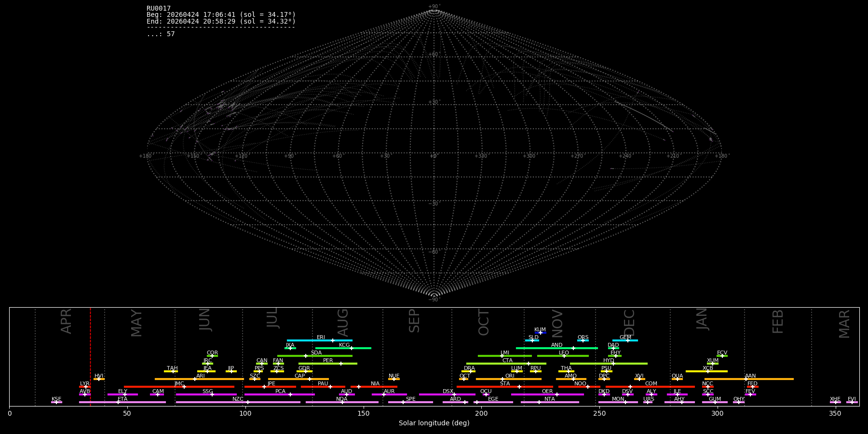Click the ORI shower label
This screenshot has height=434, width=868.
click(510, 376)
